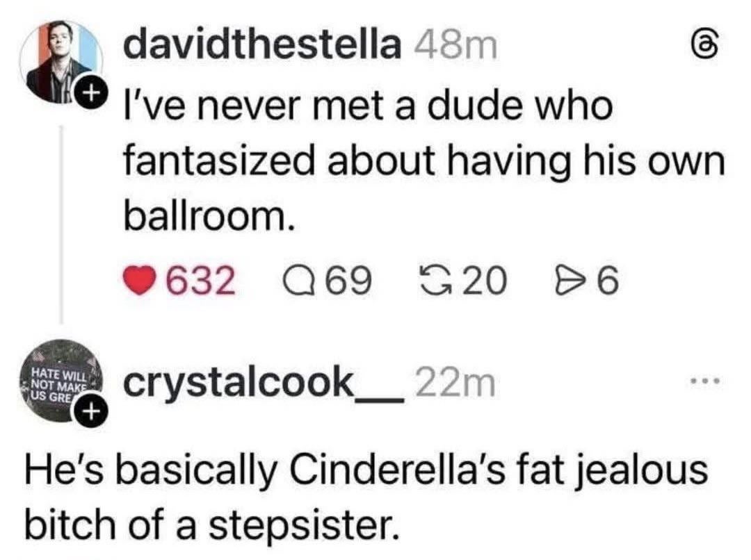View the 69 replies count
Image resolution: width=751 pixels, height=560 pixels.
[x=347, y=281]
